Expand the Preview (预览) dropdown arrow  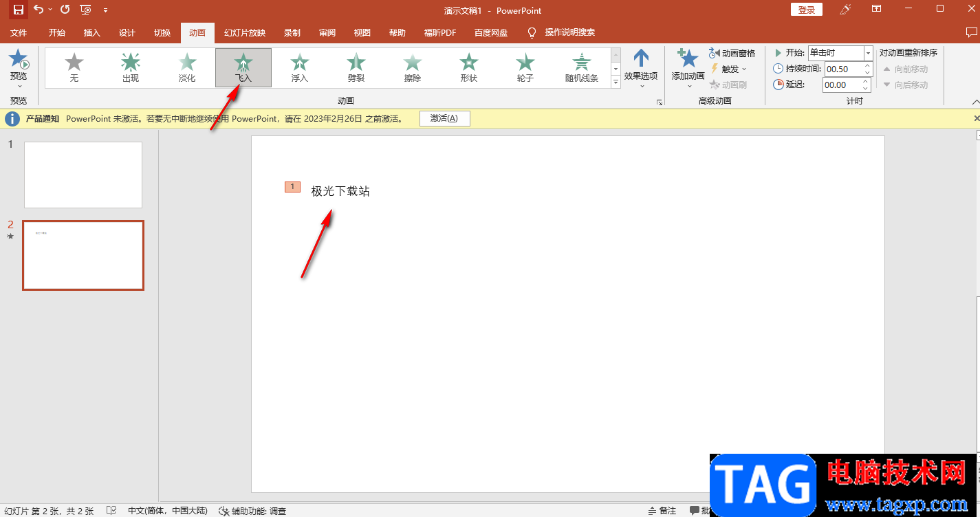click(19, 86)
